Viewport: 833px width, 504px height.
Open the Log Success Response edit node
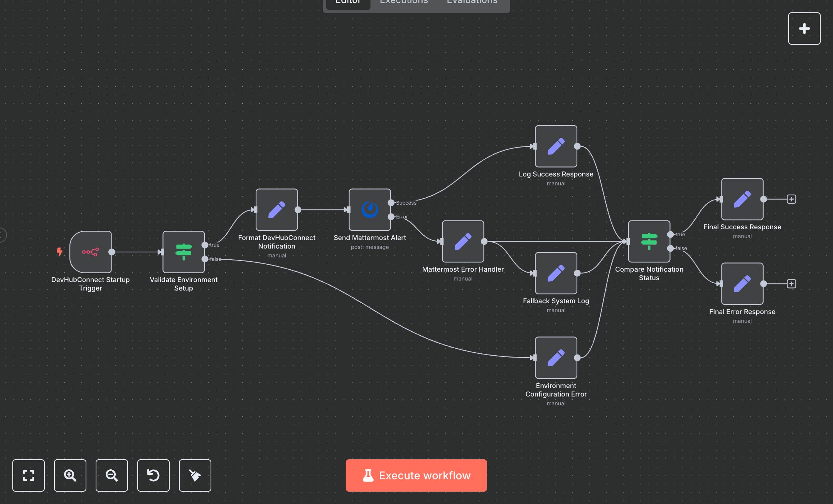[x=556, y=146]
